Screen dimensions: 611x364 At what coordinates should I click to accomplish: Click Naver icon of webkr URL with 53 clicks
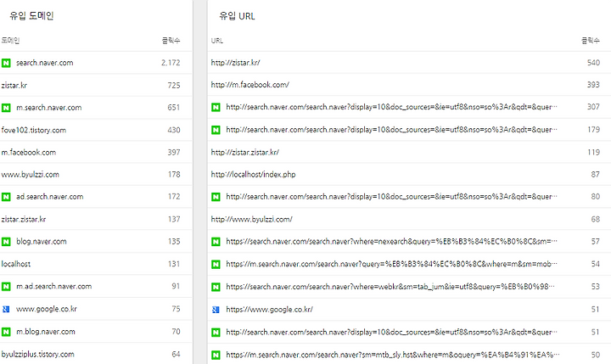(216, 287)
